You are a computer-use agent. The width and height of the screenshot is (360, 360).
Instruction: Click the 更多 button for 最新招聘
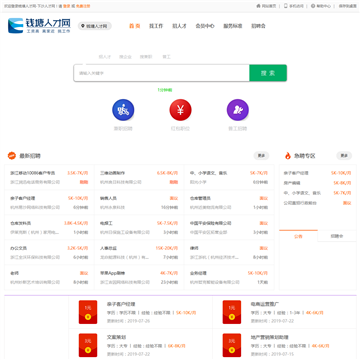pos(261,156)
